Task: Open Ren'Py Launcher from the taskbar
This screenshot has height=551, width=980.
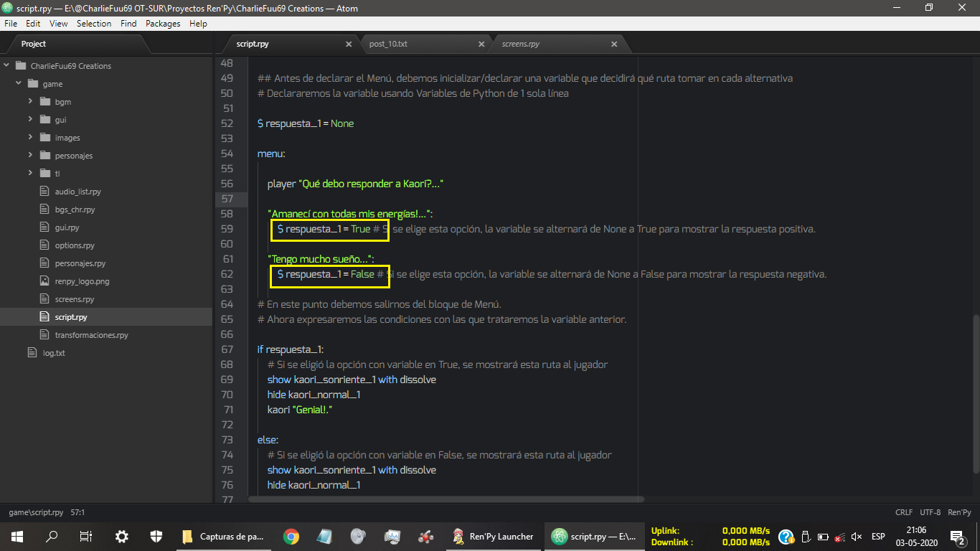Action: [494, 536]
